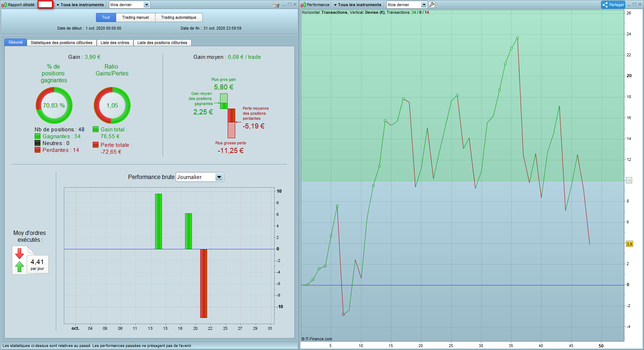Click the -72,65 € Perte totale value
Viewport: 644px width, 350px height.
coord(111,152)
